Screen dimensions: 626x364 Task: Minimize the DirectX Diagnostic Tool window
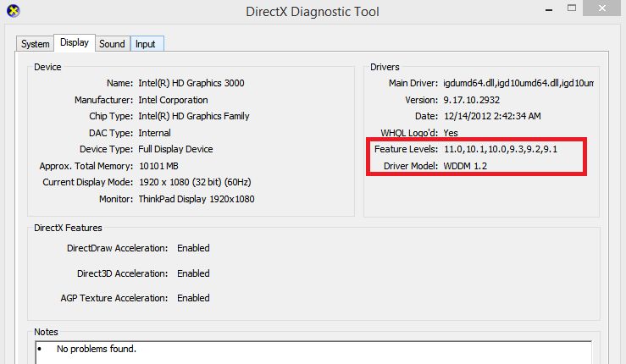pos(549,9)
